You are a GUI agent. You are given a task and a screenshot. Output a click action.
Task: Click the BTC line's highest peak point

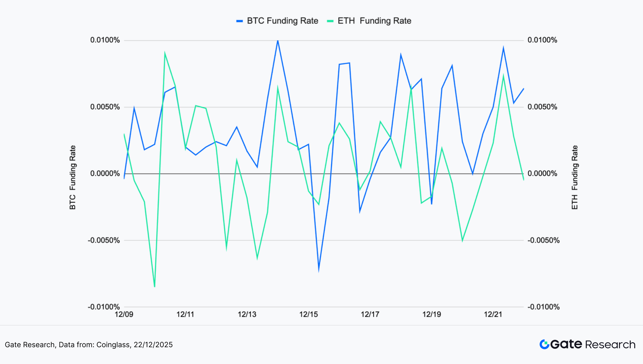tap(278, 41)
